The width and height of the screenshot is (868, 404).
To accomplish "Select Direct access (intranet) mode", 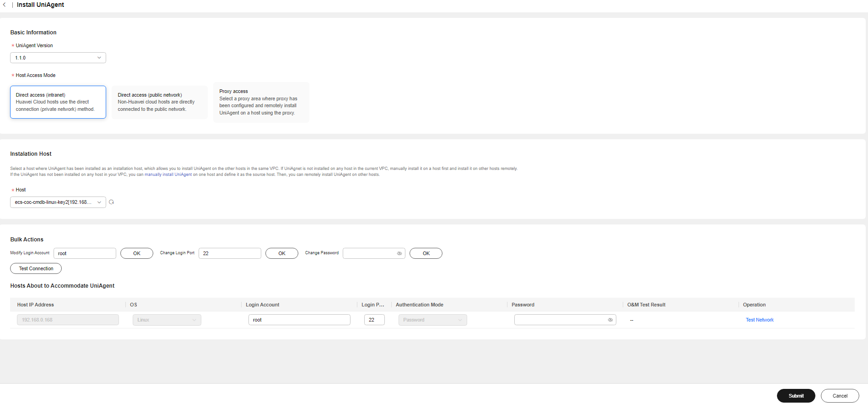I will [58, 102].
